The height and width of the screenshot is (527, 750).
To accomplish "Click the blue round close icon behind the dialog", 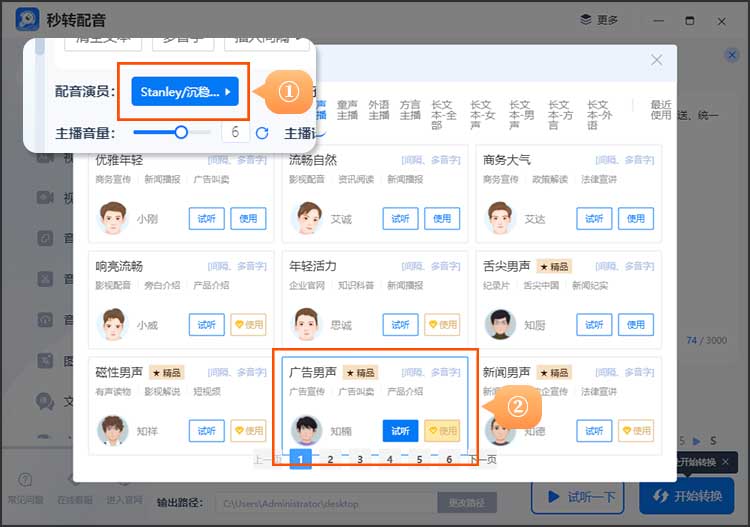I will tap(732, 55).
